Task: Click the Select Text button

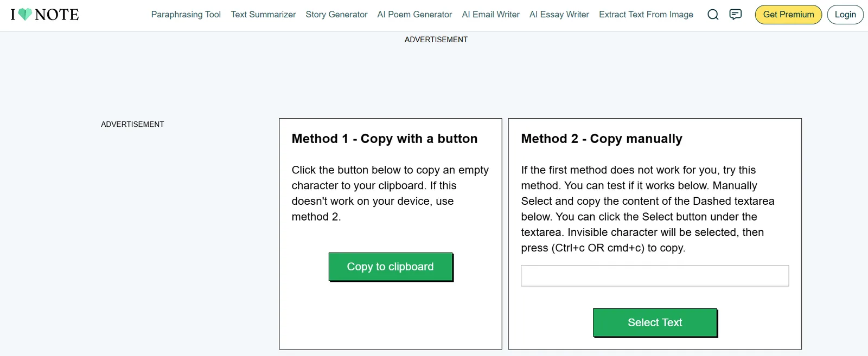Action: [x=655, y=322]
